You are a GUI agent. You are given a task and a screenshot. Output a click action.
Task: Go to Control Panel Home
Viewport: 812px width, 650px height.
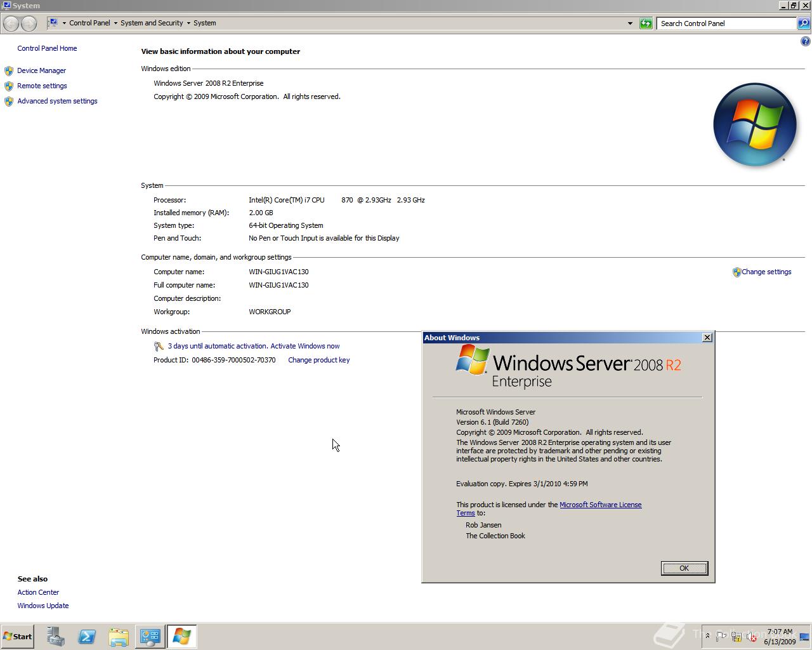point(47,48)
